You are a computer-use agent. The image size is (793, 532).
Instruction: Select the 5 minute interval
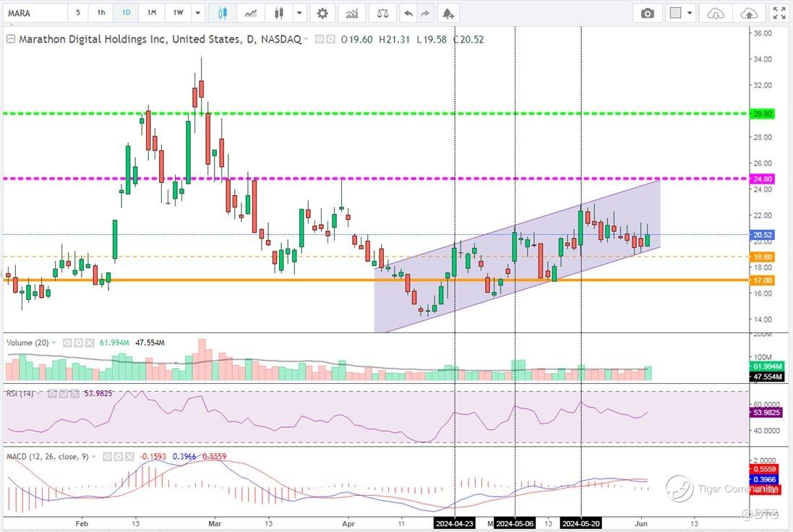[78, 12]
